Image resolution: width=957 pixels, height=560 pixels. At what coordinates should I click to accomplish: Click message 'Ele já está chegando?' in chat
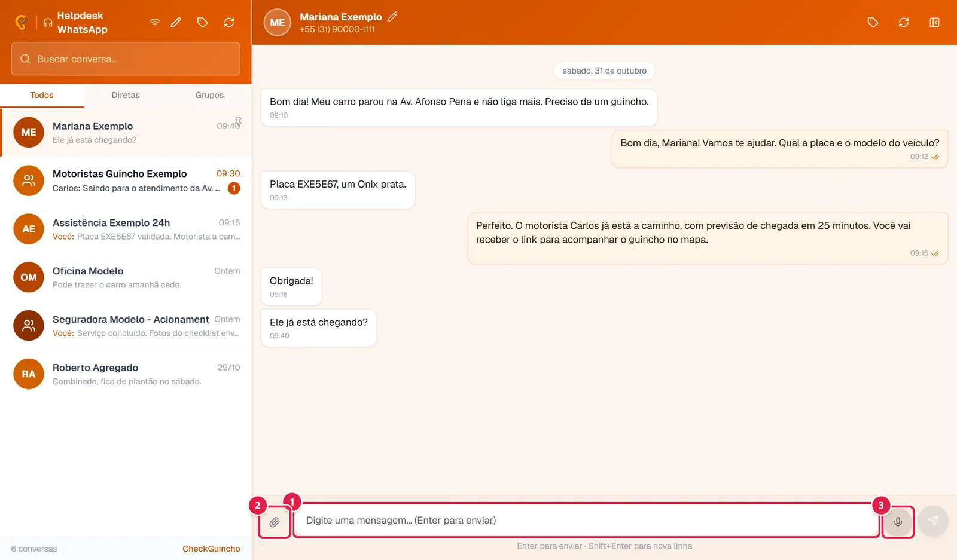[319, 328]
